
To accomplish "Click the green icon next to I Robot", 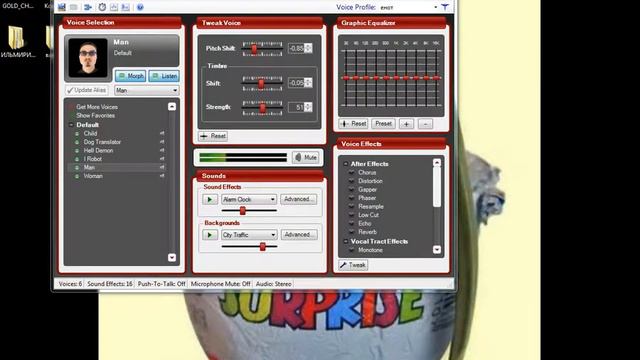I will click(x=77, y=159).
